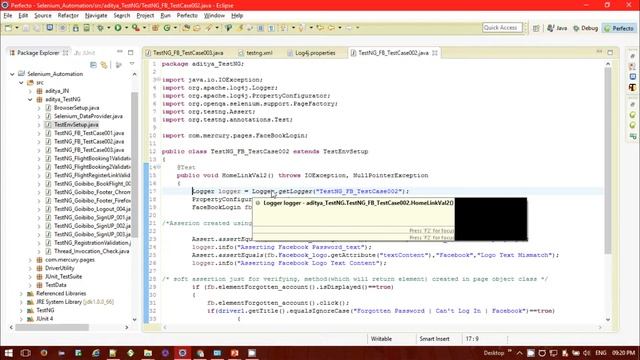
Task: Expand the JRE System Library node
Action: coord(21,302)
